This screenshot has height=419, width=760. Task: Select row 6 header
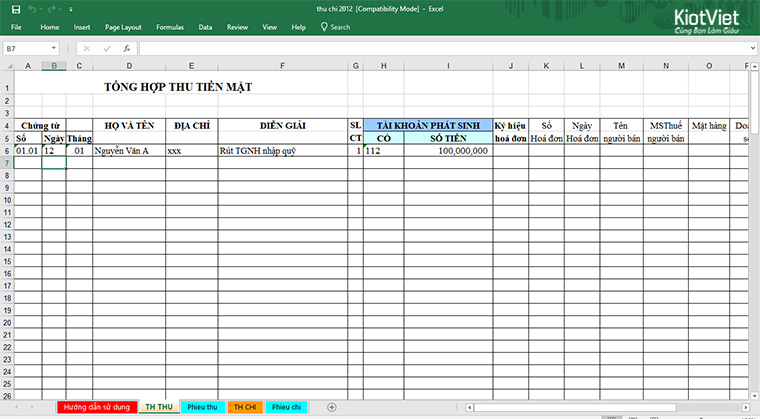click(7, 151)
